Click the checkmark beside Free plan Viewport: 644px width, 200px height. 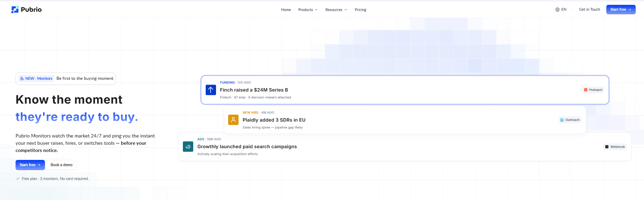(x=18, y=179)
